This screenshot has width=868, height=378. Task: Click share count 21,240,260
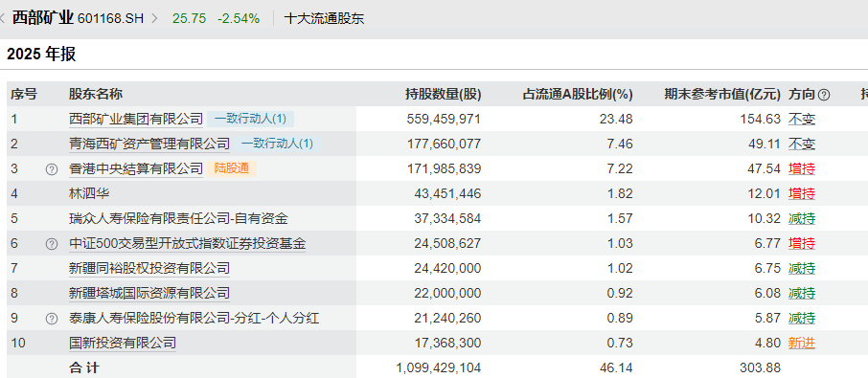[x=447, y=319]
